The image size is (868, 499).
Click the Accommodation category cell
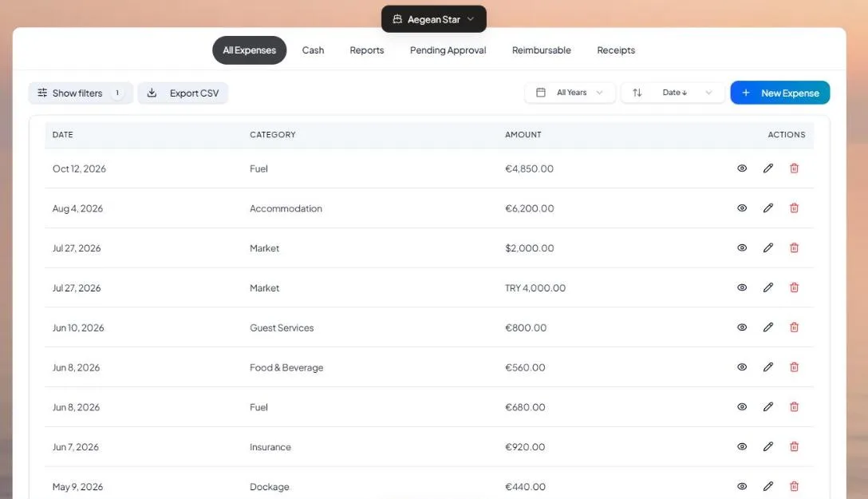click(286, 208)
